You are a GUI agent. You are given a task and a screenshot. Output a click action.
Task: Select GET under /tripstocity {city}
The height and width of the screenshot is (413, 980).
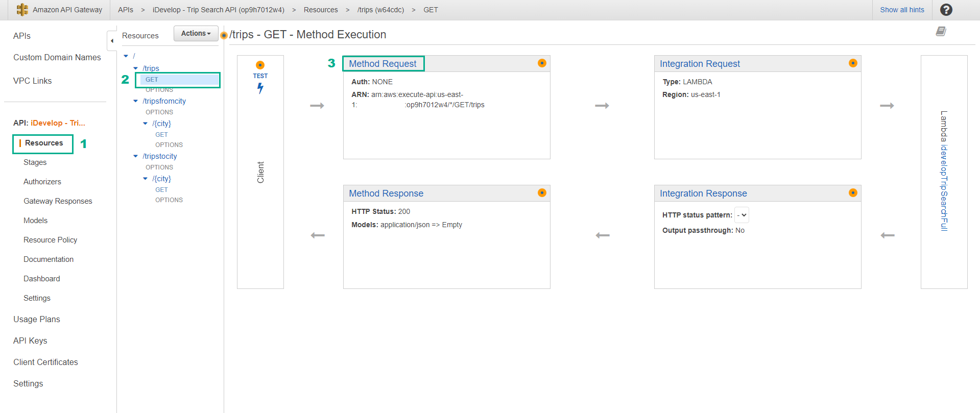click(161, 190)
